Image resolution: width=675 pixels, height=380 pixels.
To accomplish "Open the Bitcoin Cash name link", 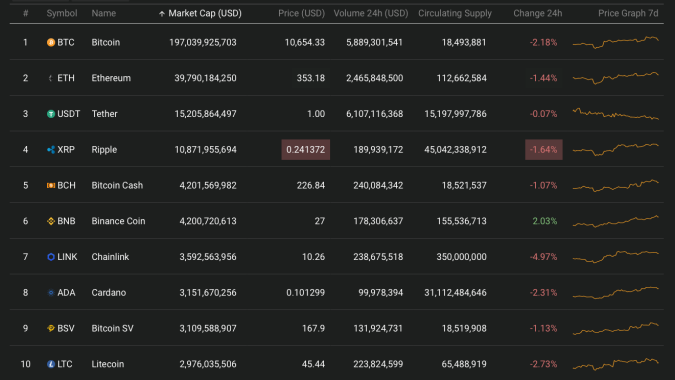I will [x=117, y=185].
